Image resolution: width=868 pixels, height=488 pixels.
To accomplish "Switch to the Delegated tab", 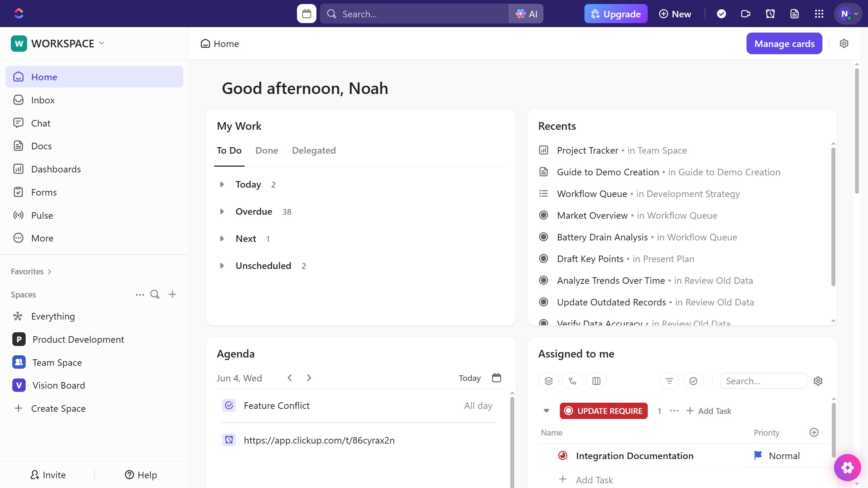I will click(314, 150).
